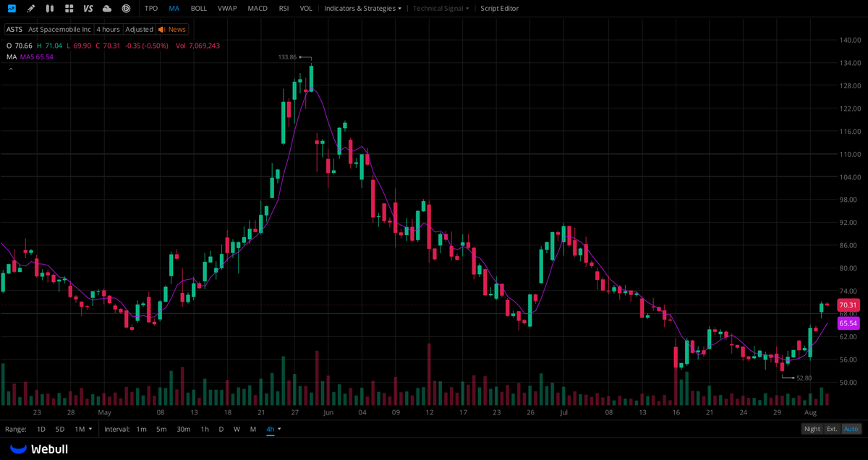Click the Ast Spacemobile Inc name
The width and height of the screenshot is (868, 460).
(59, 30)
